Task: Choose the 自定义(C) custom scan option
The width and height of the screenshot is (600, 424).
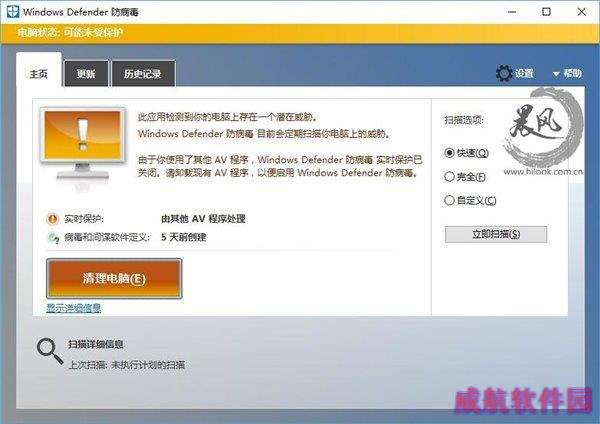Action: pyautogui.click(x=449, y=200)
